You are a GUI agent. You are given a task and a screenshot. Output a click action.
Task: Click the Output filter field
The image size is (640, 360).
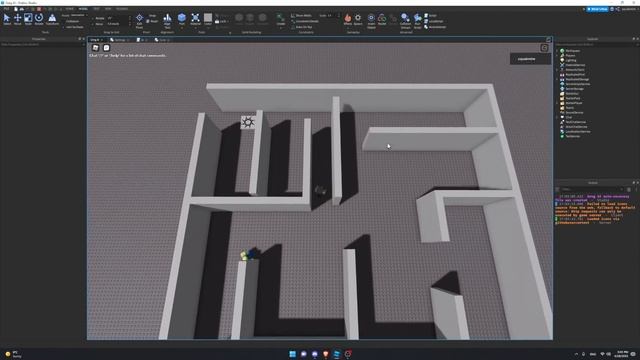pos(592,189)
